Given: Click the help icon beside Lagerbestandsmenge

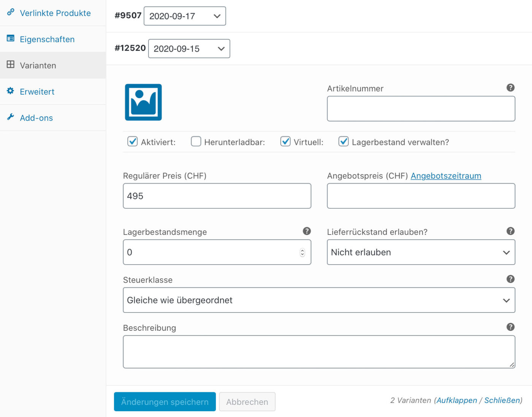Looking at the screenshot, I should [x=307, y=231].
